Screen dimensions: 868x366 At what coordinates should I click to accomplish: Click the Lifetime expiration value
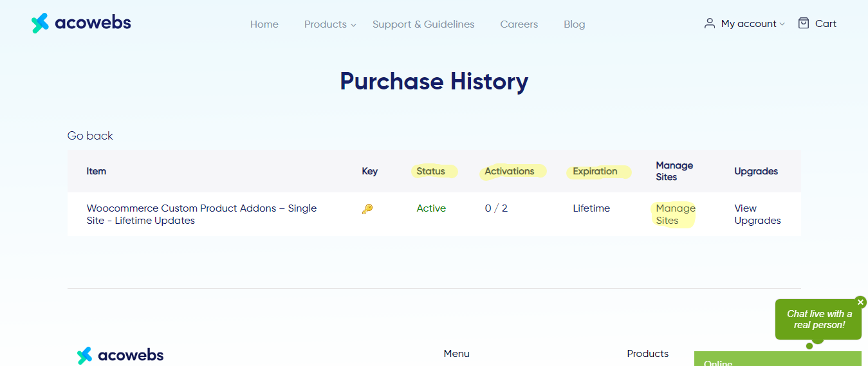591,208
